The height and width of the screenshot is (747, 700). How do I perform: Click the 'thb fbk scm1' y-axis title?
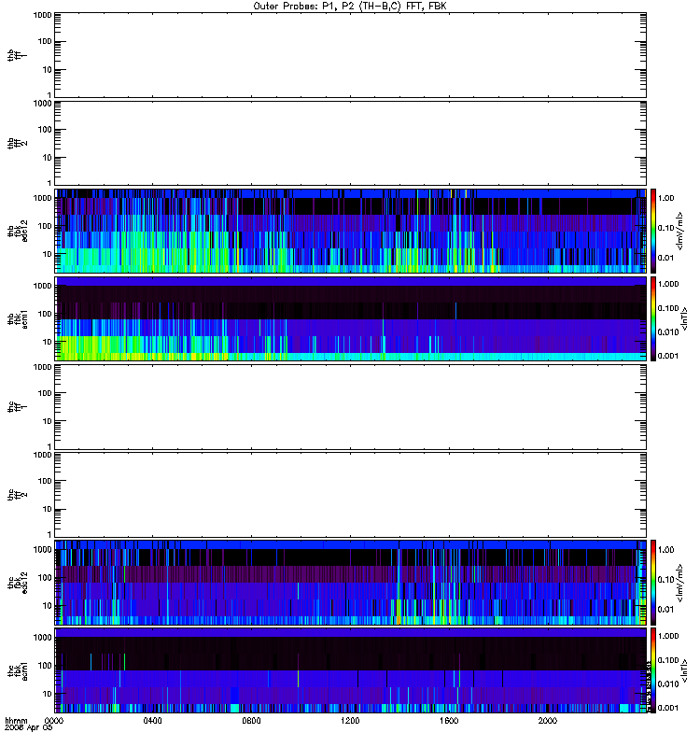(x=17, y=318)
